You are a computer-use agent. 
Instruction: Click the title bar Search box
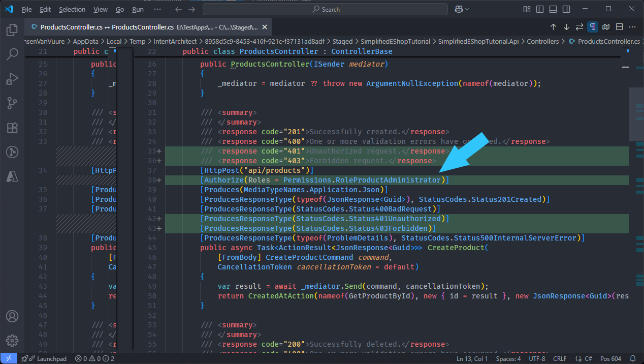click(325, 9)
